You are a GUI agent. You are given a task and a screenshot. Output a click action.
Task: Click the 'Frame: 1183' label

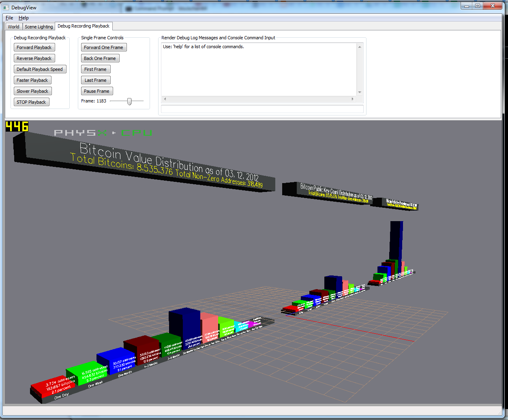tap(94, 101)
